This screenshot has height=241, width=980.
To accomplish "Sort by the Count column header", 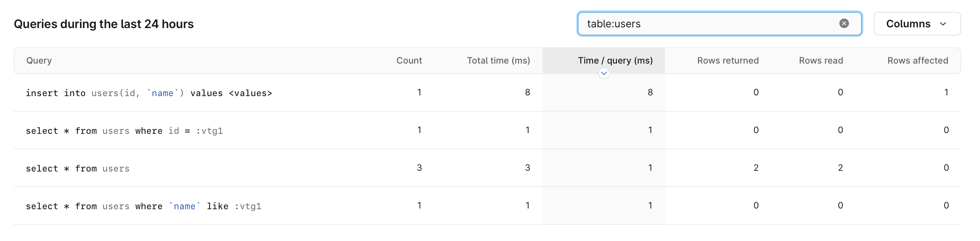I will tap(409, 60).
